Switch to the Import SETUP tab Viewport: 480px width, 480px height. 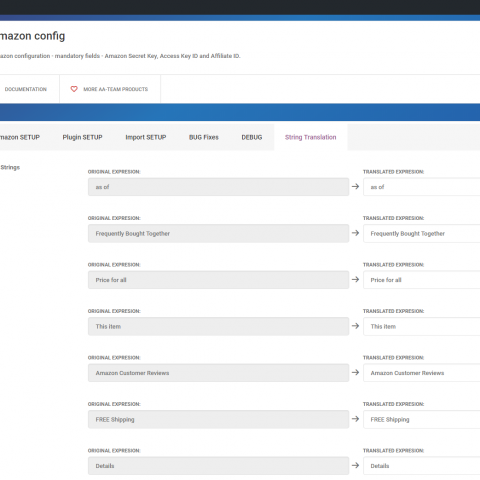146,137
